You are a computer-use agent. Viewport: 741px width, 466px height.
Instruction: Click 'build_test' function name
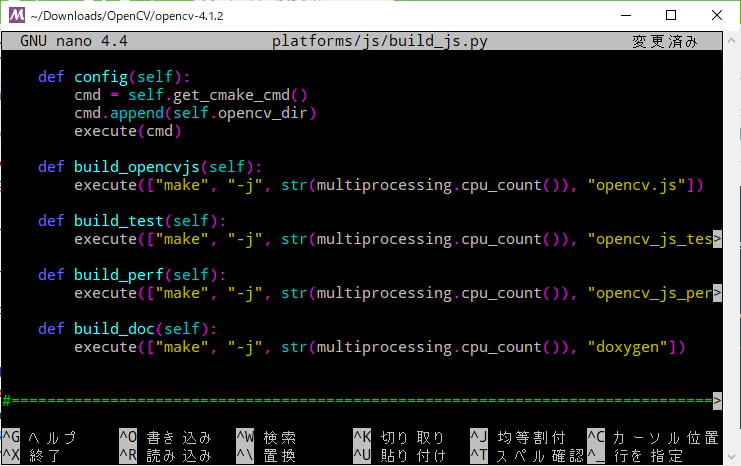[119, 221]
